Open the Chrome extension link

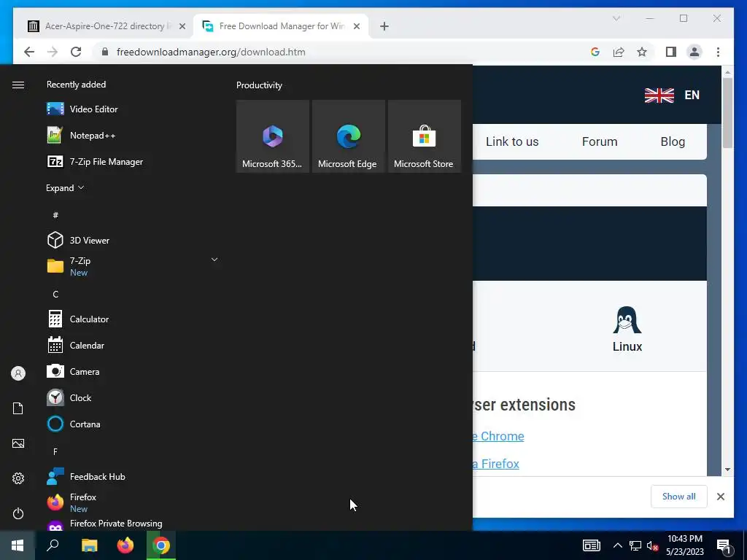pyautogui.click(x=498, y=436)
